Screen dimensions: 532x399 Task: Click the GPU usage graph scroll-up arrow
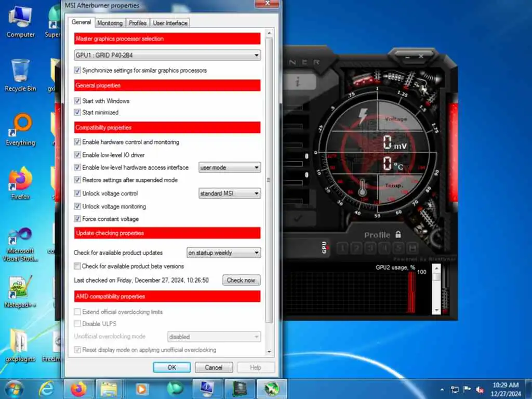pos(436,269)
